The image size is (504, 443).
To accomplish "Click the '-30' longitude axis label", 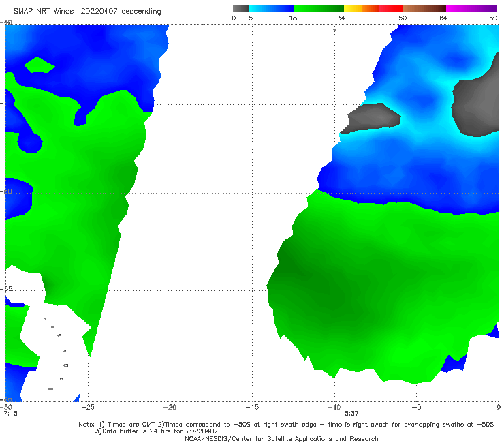I will 6,407.
